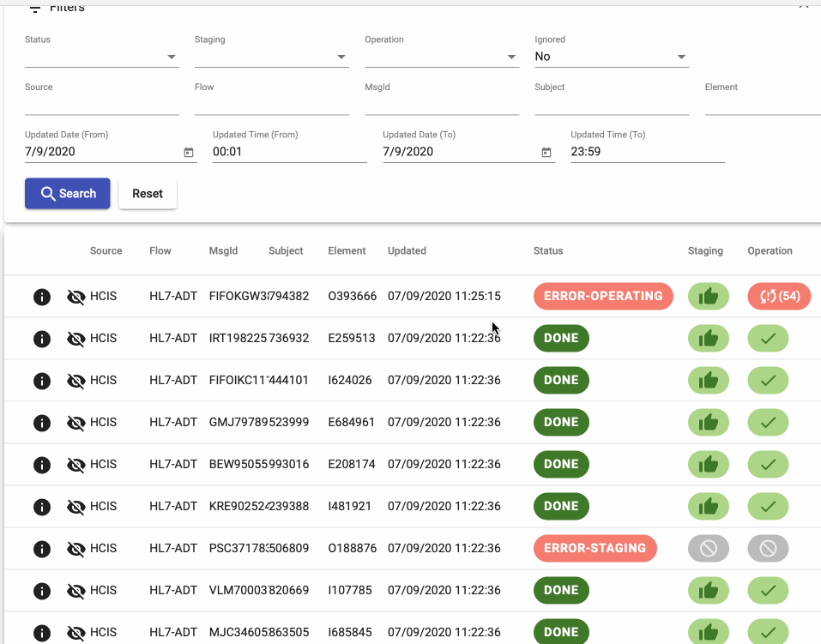Click the MsgId filter input field
Viewport: 821px width, 644px height.
coord(442,105)
